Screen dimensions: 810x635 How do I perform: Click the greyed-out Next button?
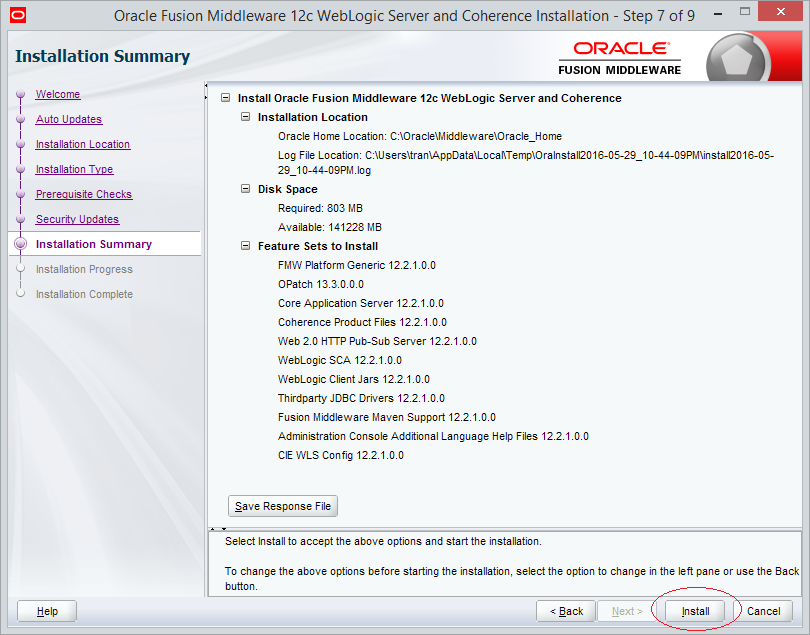pyautogui.click(x=627, y=611)
